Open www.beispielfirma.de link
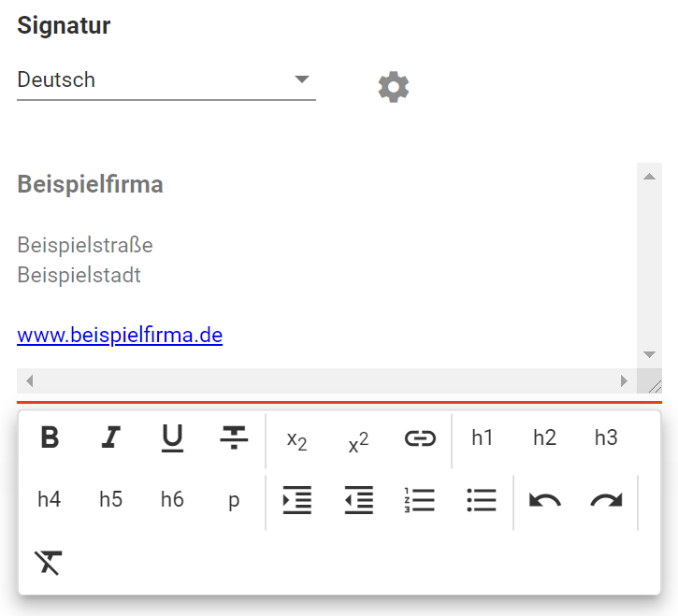The height and width of the screenshot is (616, 678). pos(120,335)
